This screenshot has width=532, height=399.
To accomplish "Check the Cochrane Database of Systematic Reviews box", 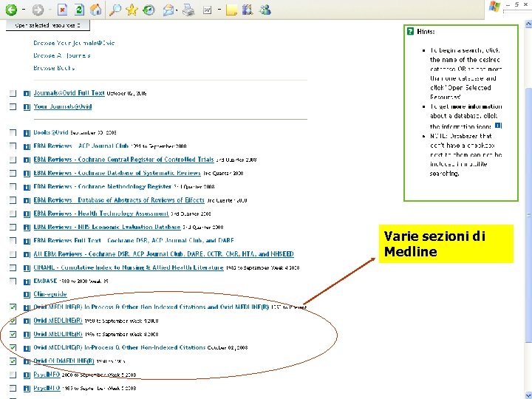I will 13,173.
